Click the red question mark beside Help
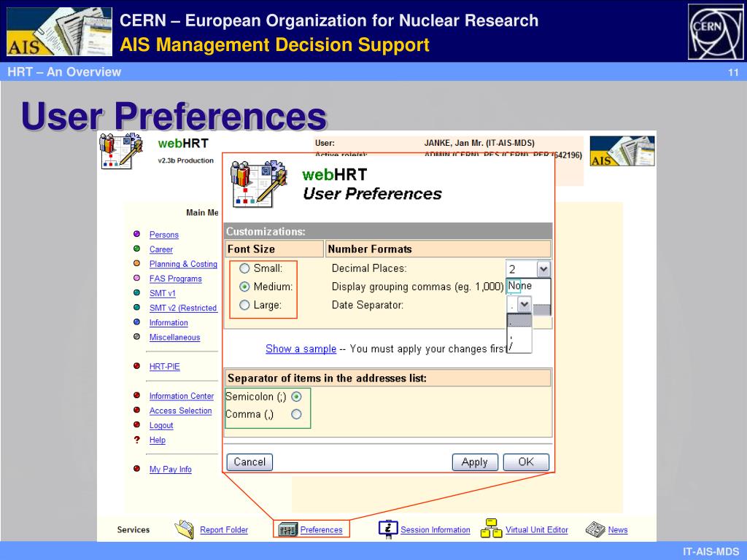The image size is (747, 560). pyautogui.click(x=136, y=440)
